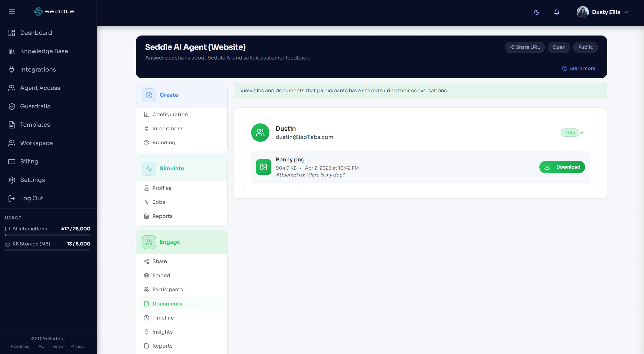Click the Public visibility button
644x354 pixels.
pos(585,47)
